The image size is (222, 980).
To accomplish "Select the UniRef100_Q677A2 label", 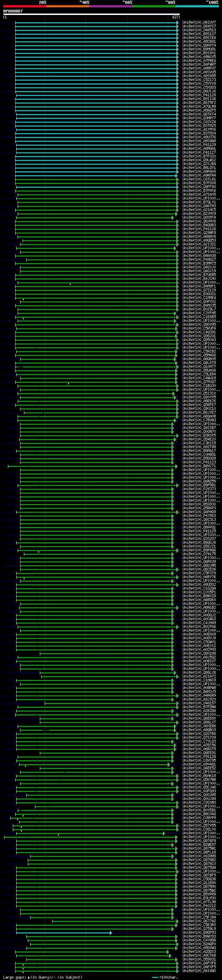I will [x=199, y=921].
